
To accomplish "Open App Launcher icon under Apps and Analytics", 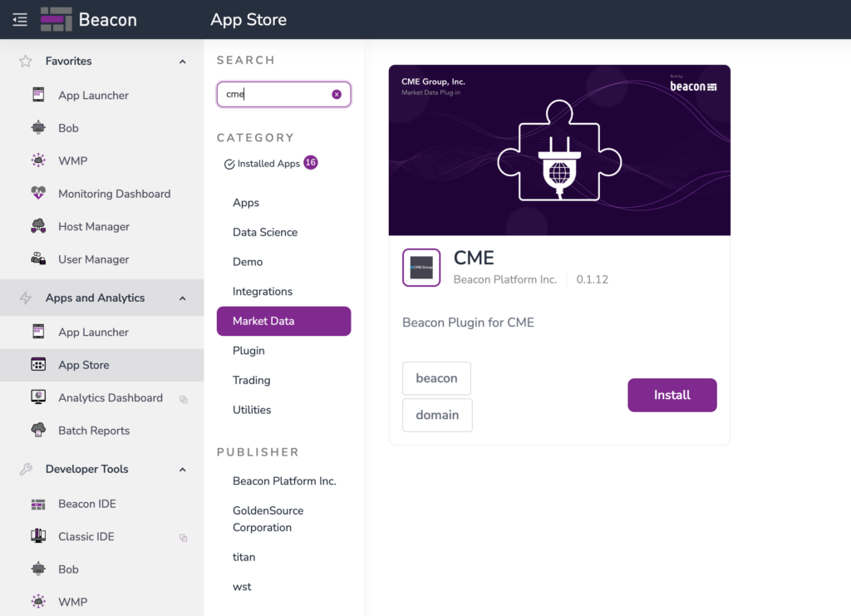I will point(38,332).
